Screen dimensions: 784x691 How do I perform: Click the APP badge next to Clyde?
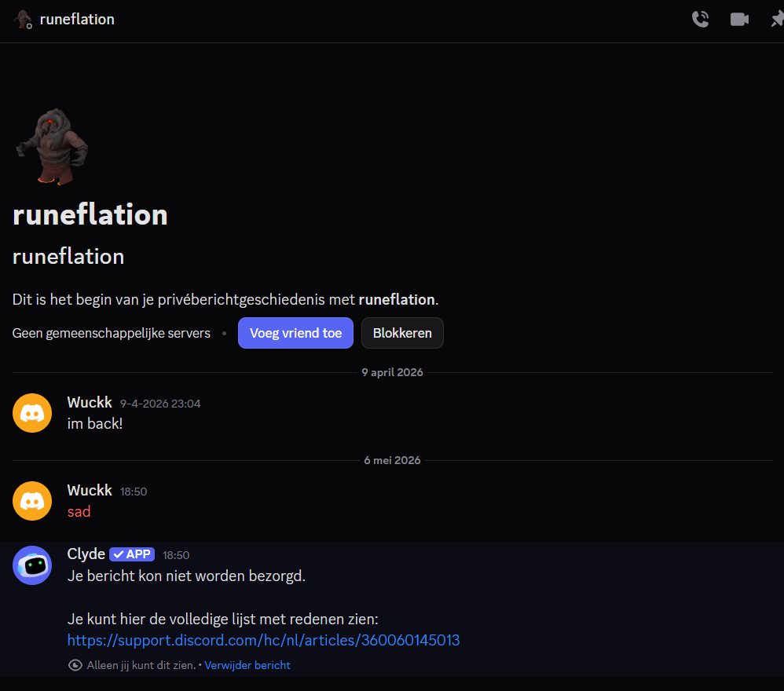coord(132,554)
